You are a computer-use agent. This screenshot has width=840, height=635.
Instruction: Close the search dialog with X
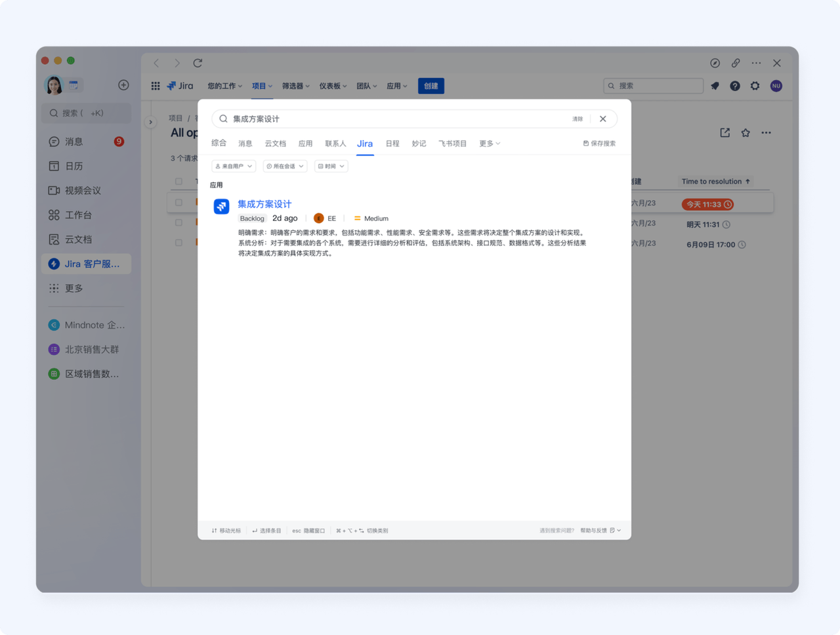[x=603, y=119]
